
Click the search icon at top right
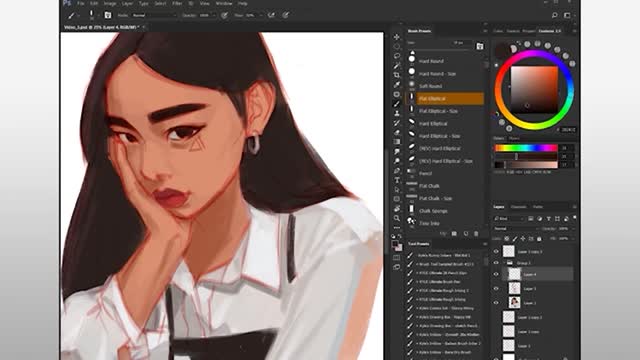554,15
